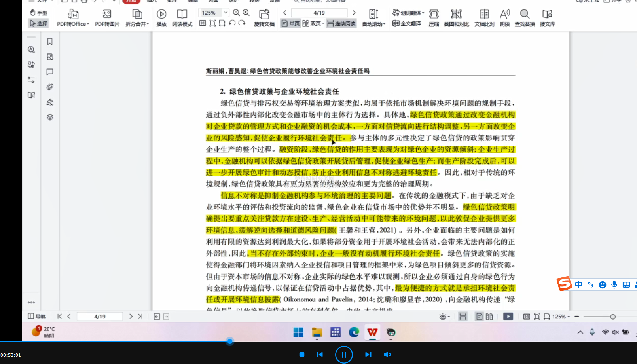Toggle 导航 navigation pane in status bar
Viewport: 637px width, 364px height.
[37, 317]
